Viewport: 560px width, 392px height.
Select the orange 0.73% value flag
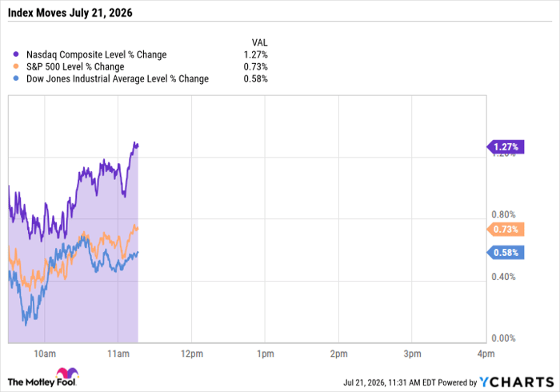505,230
